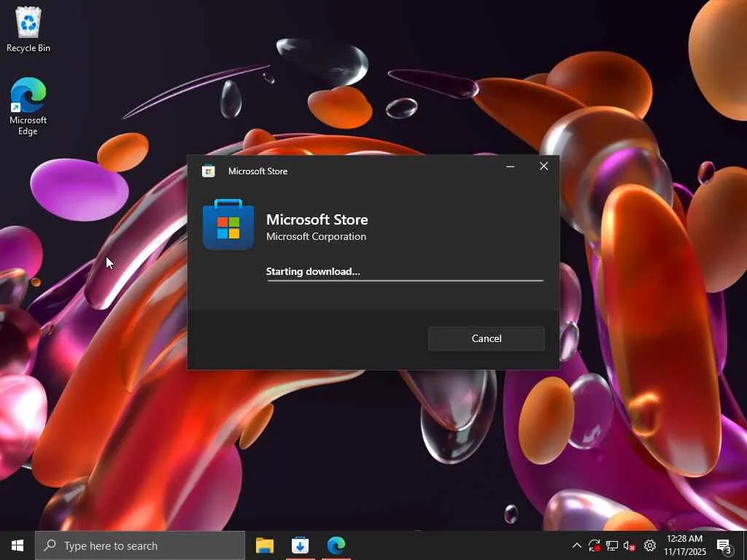This screenshot has width=747, height=560.
Task: Click the taskbar search box
Action: coord(140,545)
